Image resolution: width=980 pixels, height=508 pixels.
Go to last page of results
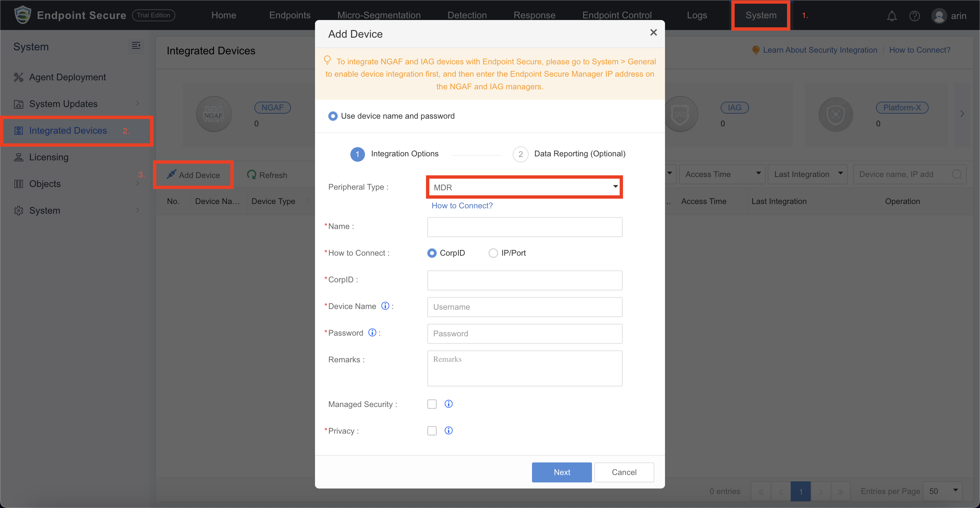tap(840, 492)
